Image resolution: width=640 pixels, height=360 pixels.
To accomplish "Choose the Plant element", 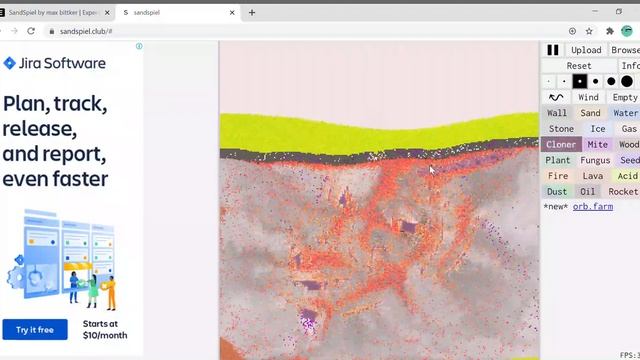I will (558, 160).
